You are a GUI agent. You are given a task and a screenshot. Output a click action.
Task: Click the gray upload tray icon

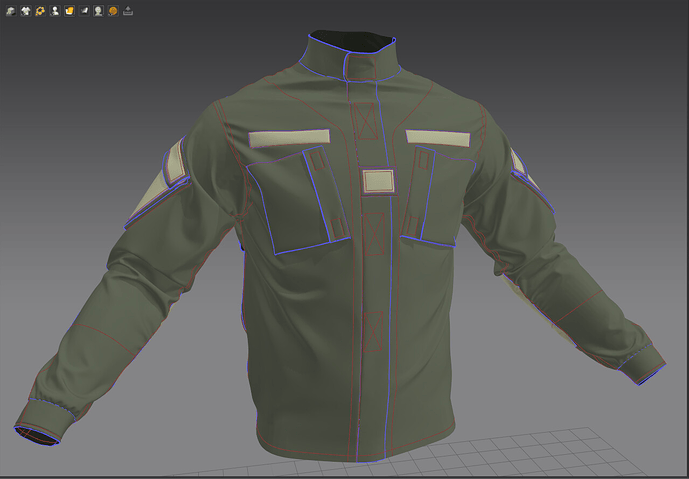pyautogui.click(x=127, y=11)
